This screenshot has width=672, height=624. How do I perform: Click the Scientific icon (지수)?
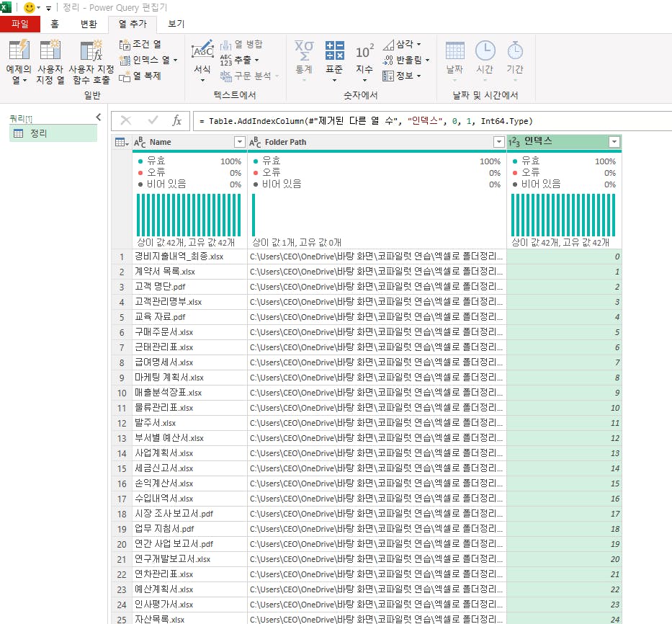[364, 52]
